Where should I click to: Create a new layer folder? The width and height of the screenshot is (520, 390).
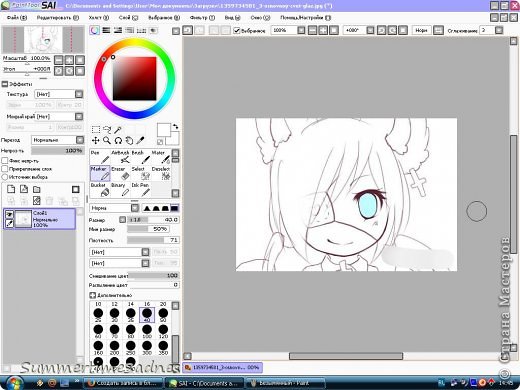click(x=37, y=189)
